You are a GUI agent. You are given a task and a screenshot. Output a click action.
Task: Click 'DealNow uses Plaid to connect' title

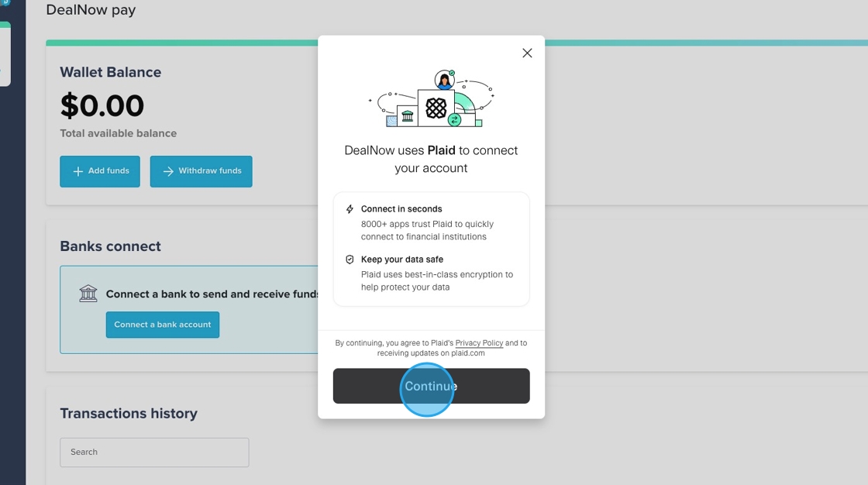431,160
